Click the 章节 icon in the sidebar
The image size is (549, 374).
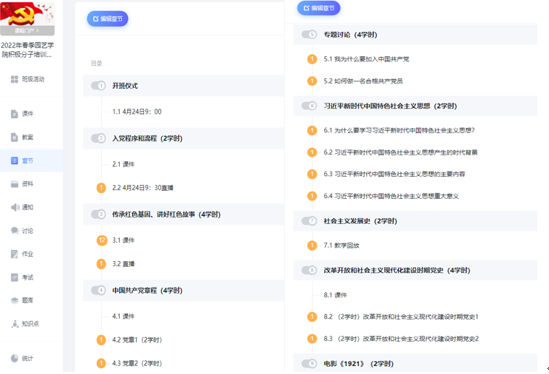(x=14, y=161)
